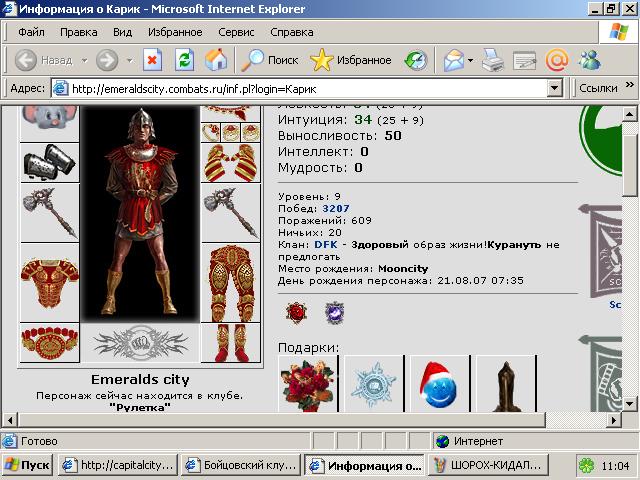This screenshot has width=640, height=480.
Task: Open the Messenger people icon
Action: point(589,60)
